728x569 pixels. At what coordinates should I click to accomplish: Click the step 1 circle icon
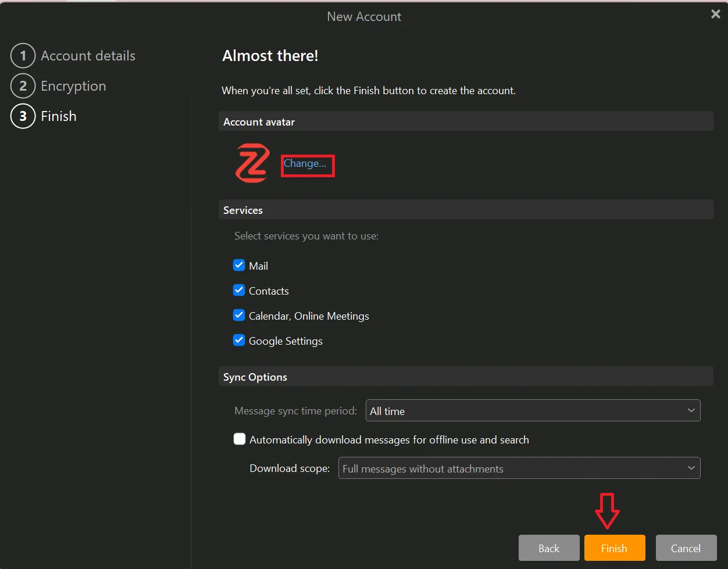(x=23, y=56)
